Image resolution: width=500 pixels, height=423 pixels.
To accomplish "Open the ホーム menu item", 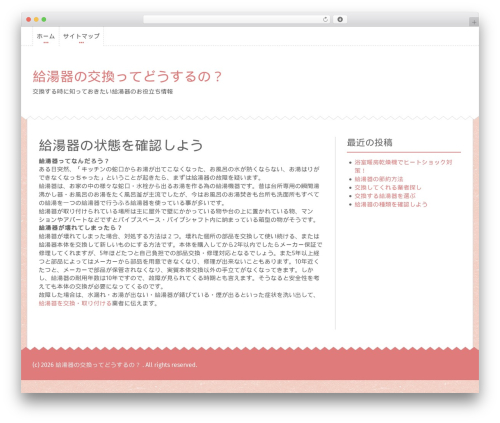I will [46, 36].
